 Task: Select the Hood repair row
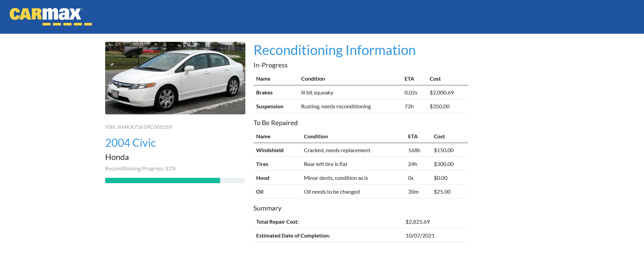tap(361, 178)
